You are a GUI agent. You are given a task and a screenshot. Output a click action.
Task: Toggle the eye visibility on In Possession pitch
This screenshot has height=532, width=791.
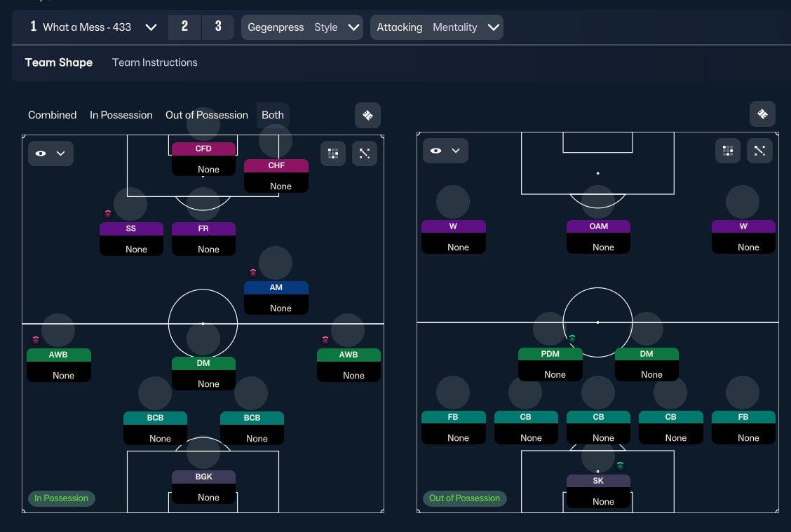41,154
